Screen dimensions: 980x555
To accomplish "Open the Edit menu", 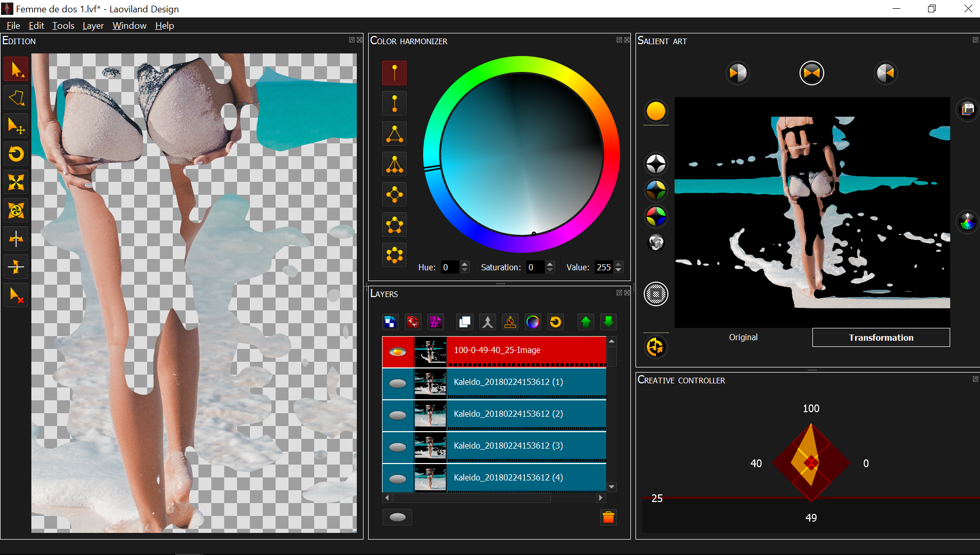I will coord(36,26).
